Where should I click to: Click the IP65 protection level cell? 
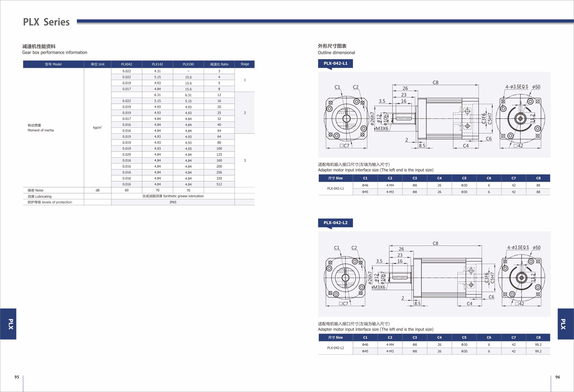pos(173,202)
